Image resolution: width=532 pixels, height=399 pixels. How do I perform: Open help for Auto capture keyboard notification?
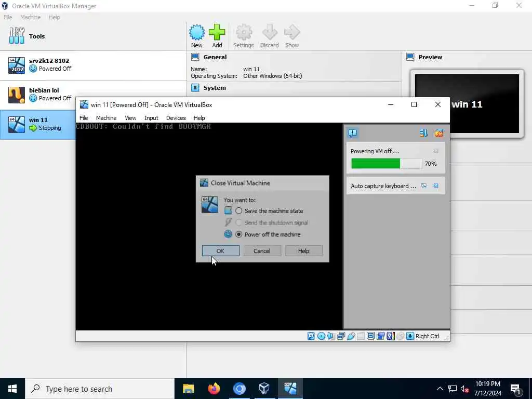(424, 185)
